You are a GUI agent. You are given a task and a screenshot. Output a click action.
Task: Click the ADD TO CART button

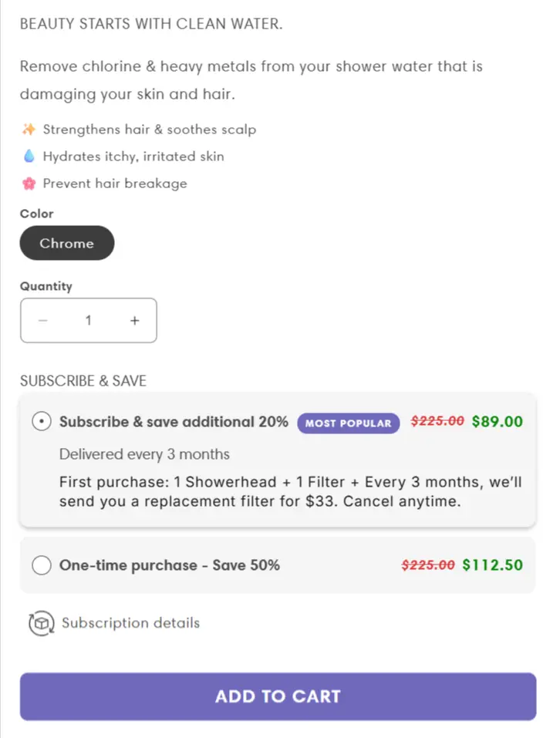click(x=278, y=696)
